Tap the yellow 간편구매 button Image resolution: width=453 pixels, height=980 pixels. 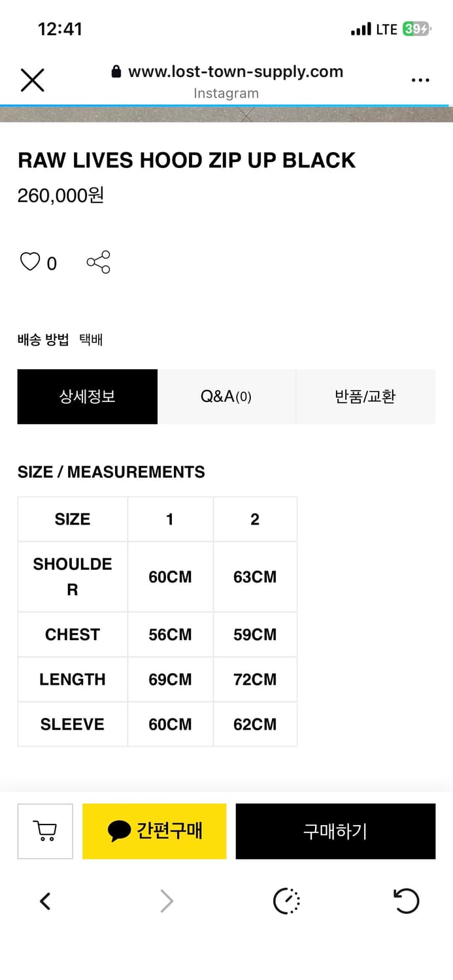click(154, 830)
